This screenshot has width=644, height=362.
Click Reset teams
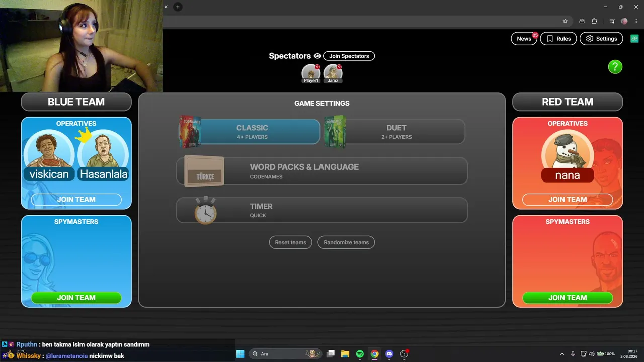[290, 242]
